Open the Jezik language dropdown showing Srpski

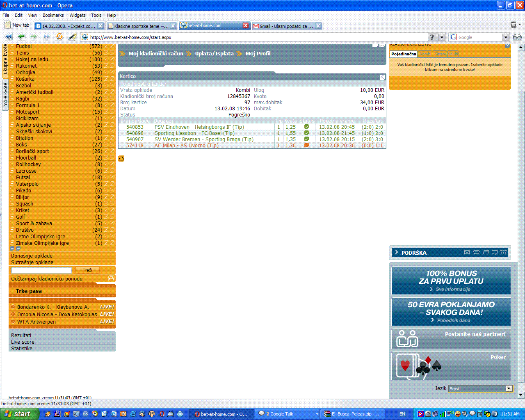(480, 388)
